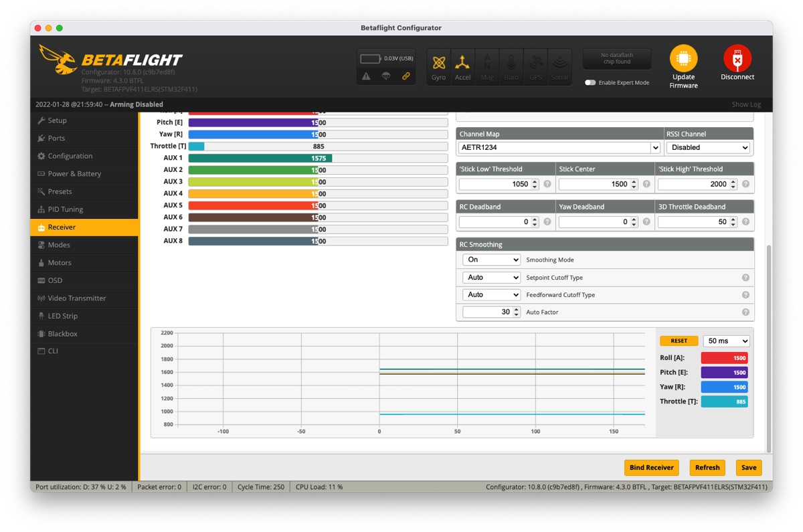Open help for Setpoint Cutoff Type
Screen dimensions: 803x532
745,277
